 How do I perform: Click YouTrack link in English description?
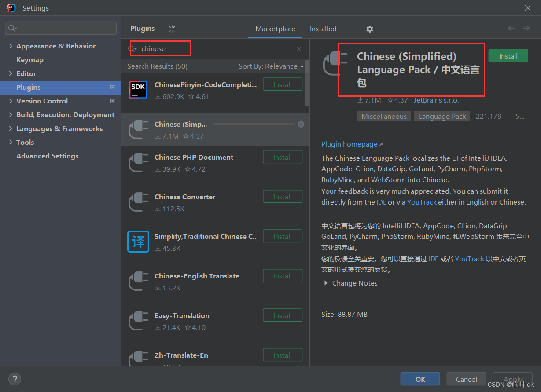[422, 202]
